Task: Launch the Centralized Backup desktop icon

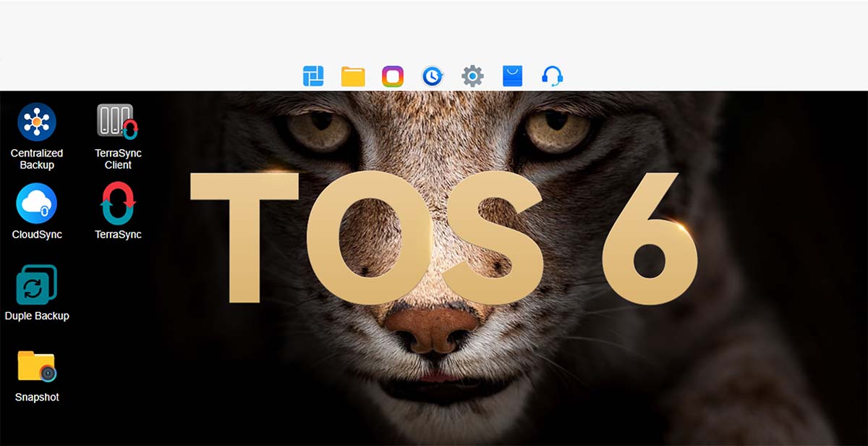Action: click(37, 122)
